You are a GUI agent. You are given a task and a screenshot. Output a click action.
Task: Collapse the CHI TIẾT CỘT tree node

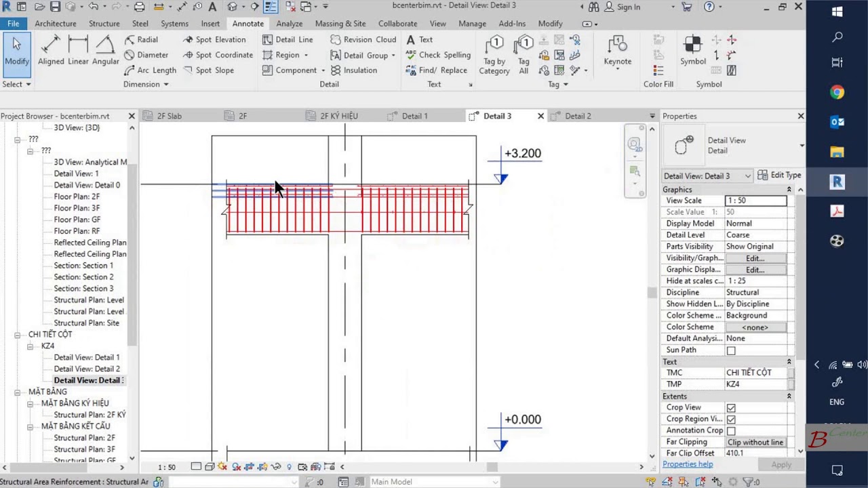18,335
